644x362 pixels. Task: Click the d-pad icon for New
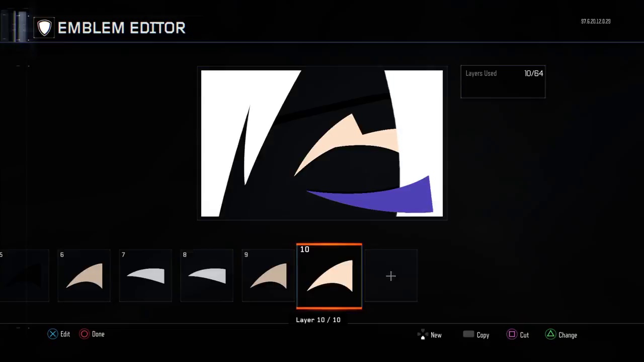pyautogui.click(x=423, y=335)
